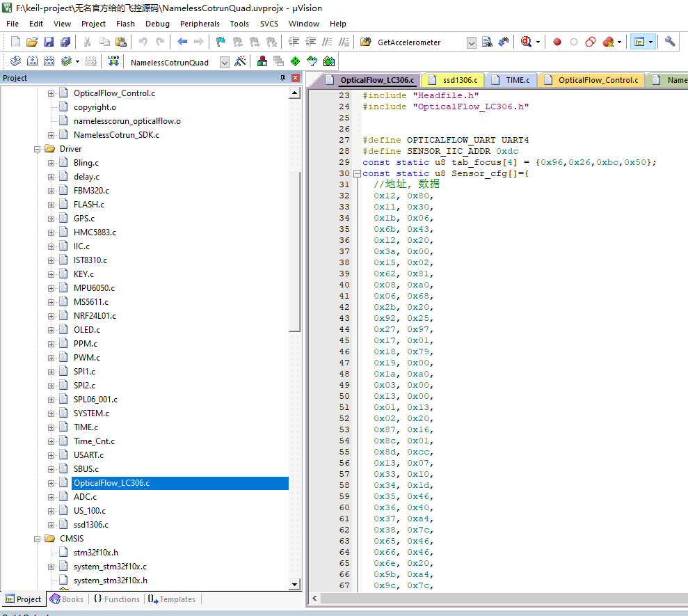Expand the MPU6050.c tree node

click(51, 288)
